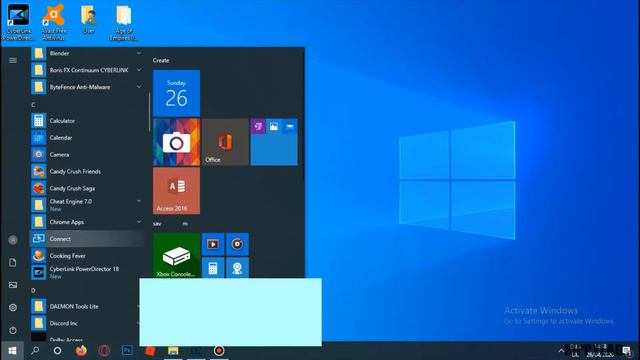
Task: Click the Create tile group title
Action: pos(161,60)
